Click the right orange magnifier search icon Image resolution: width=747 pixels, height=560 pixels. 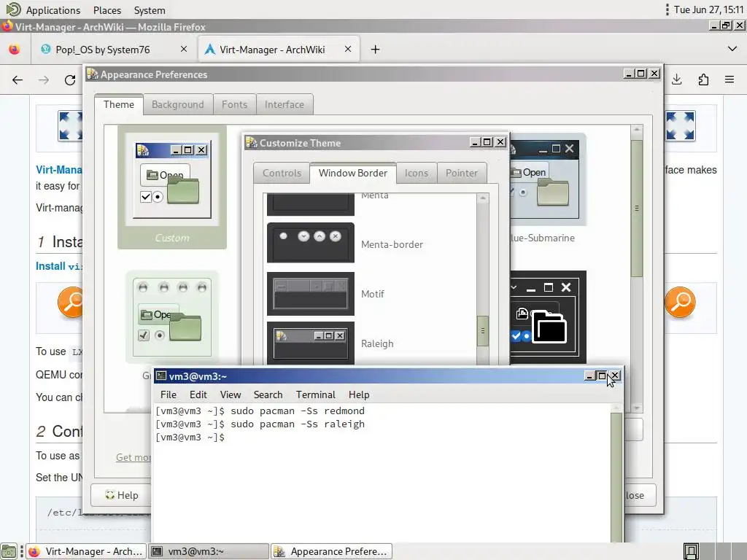(x=681, y=302)
